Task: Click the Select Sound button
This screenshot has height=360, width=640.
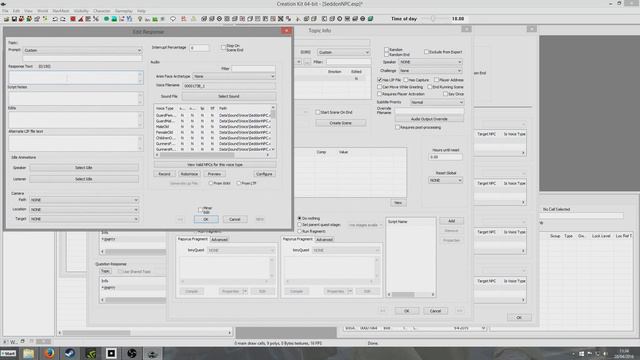Action: 229,96
